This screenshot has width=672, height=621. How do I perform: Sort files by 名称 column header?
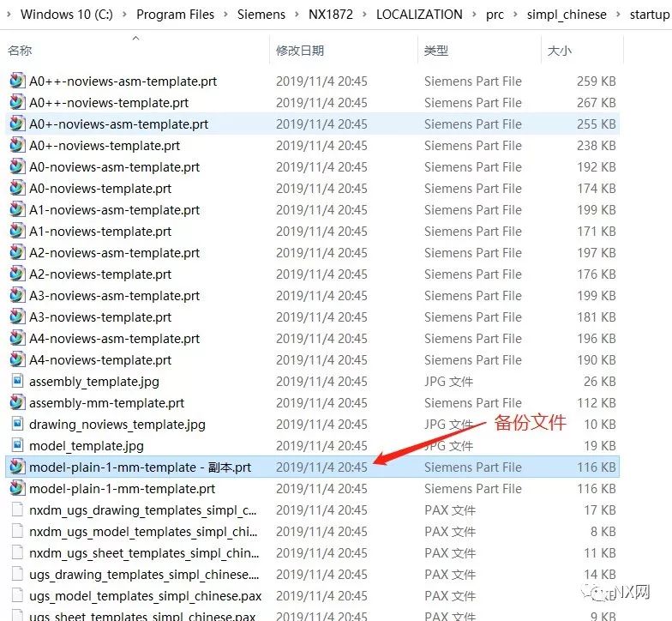[20, 51]
